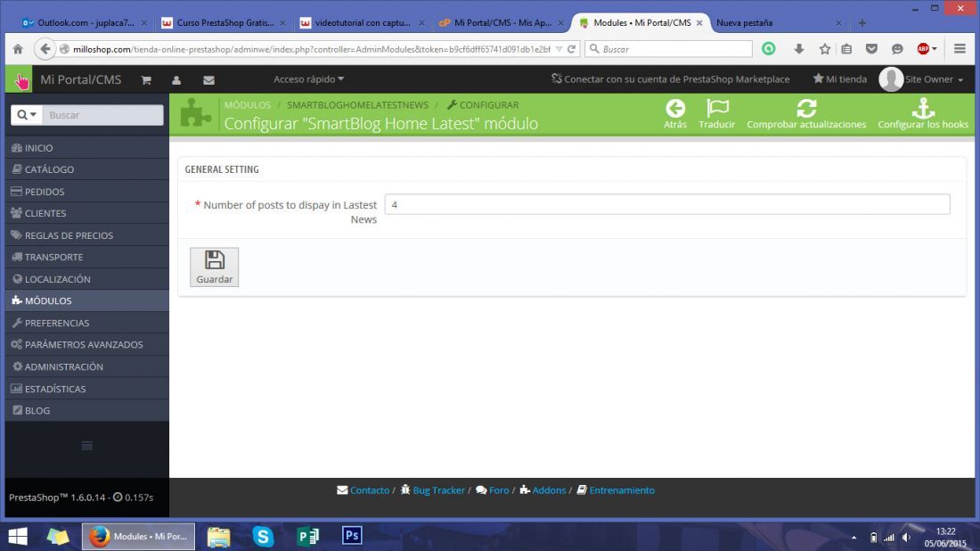Click the browser URL address bar
This screenshot has width=980, height=551.
pos(311,49)
